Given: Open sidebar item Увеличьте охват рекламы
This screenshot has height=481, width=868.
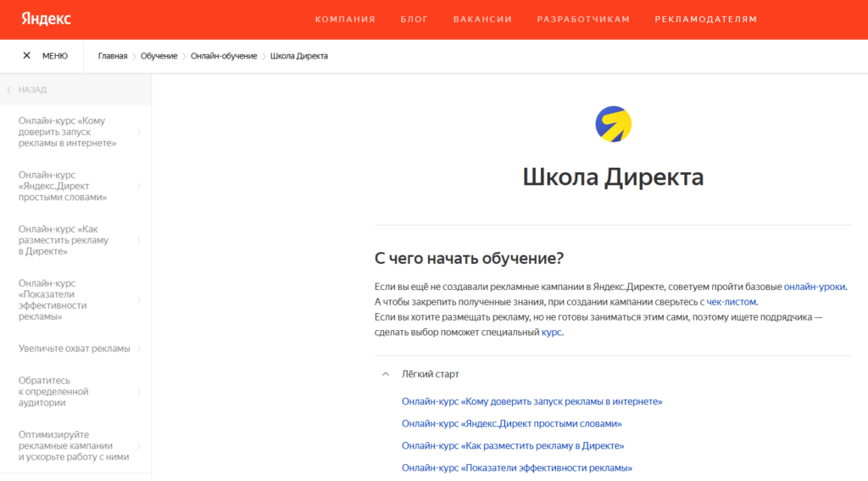Looking at the screenshot, I should pos(75,349).
